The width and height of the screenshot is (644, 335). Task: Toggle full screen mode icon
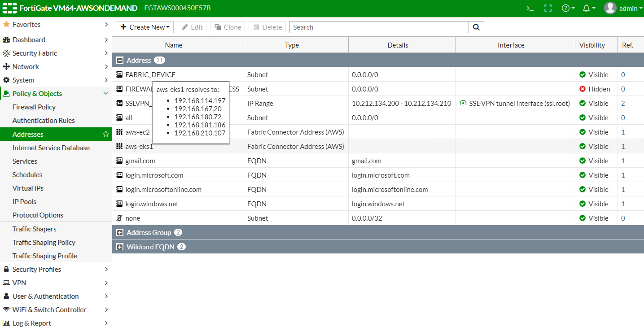coord(548,8)
